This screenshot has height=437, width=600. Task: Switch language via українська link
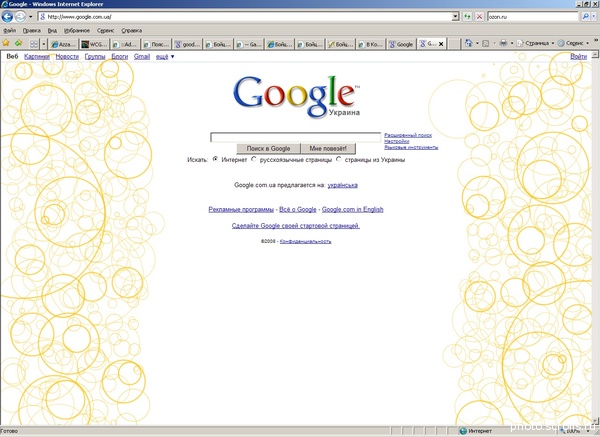(x=342, y=185)
